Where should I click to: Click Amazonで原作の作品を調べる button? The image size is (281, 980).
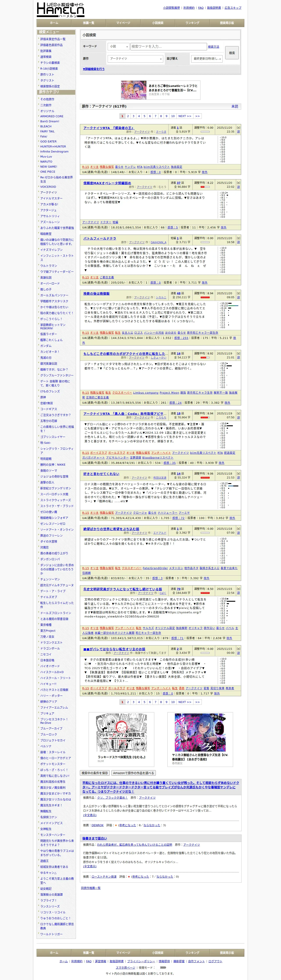134,773
